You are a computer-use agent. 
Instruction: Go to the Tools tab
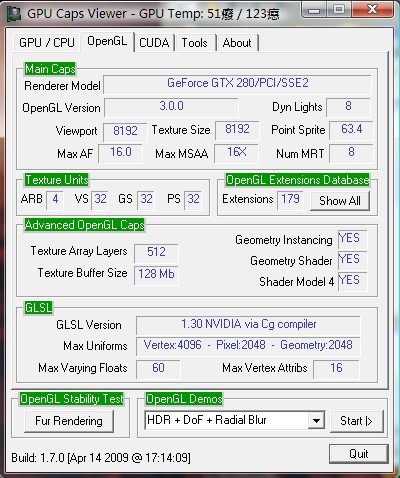(x=195, y=43)
